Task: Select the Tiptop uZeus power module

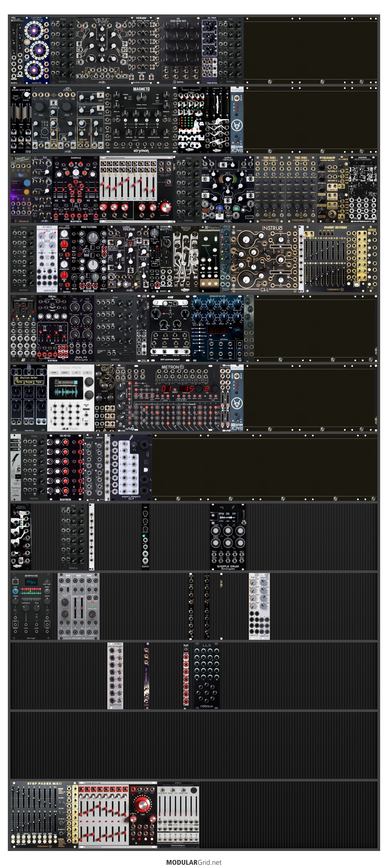Action: coord(15,467)
